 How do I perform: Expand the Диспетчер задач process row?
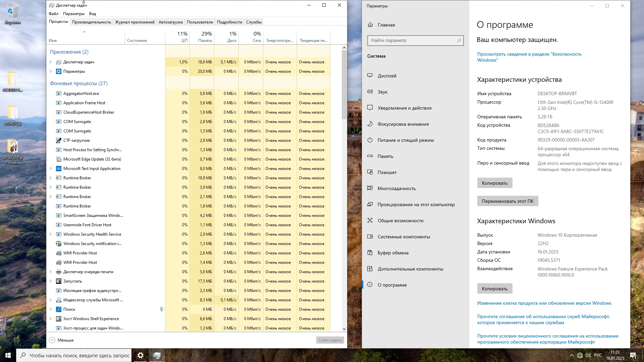tap(51, 62)
